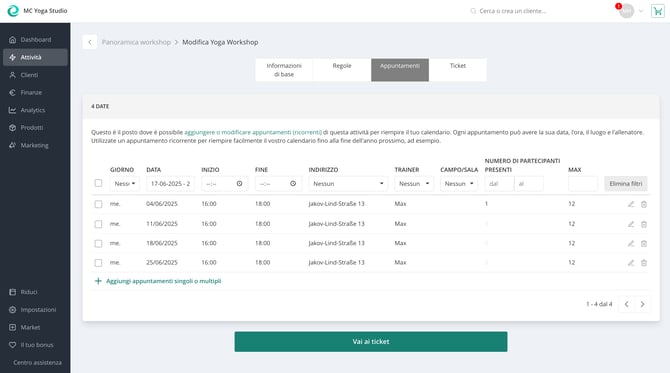Delete the 25/06/2025 appointment via trash icon

point(644,263)
